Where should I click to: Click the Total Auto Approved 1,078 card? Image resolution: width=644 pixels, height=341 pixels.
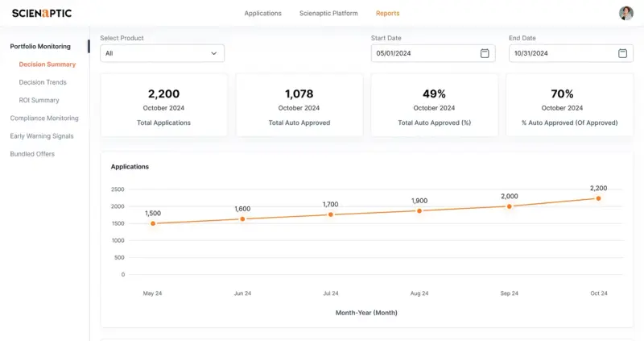pyautogui.click(x=299, y=106)
